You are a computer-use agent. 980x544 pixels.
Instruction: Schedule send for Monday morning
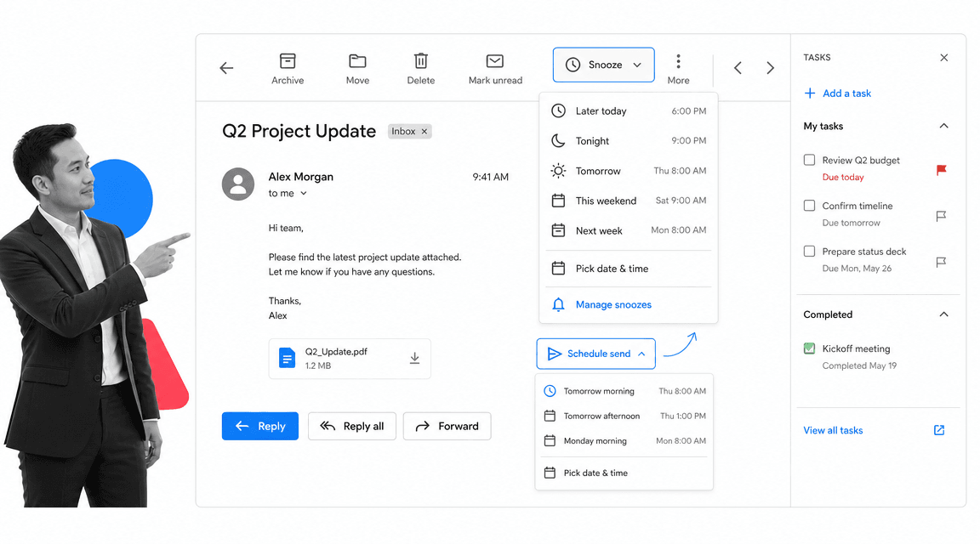pos(624,441)
